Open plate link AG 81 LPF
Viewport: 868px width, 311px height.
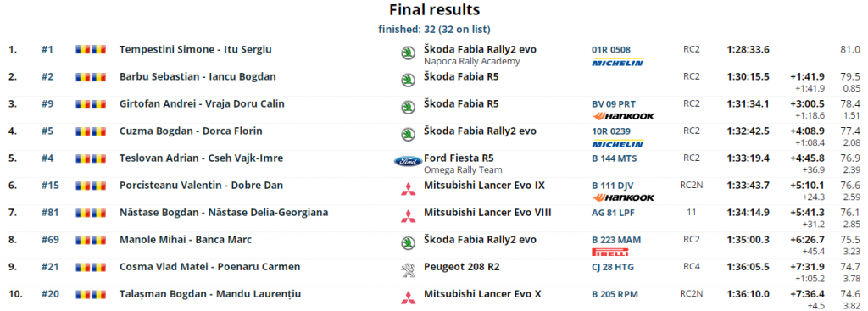tap(613, 213)
